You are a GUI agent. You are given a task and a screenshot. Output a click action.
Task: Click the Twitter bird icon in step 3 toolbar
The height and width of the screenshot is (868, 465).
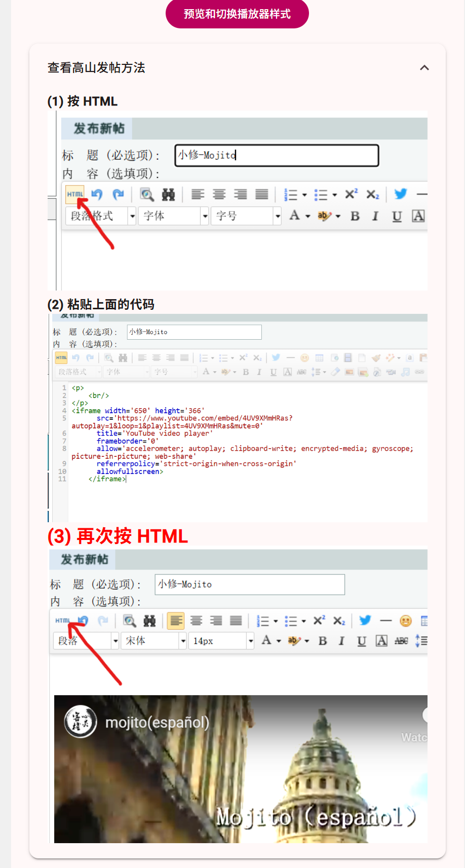365,621
